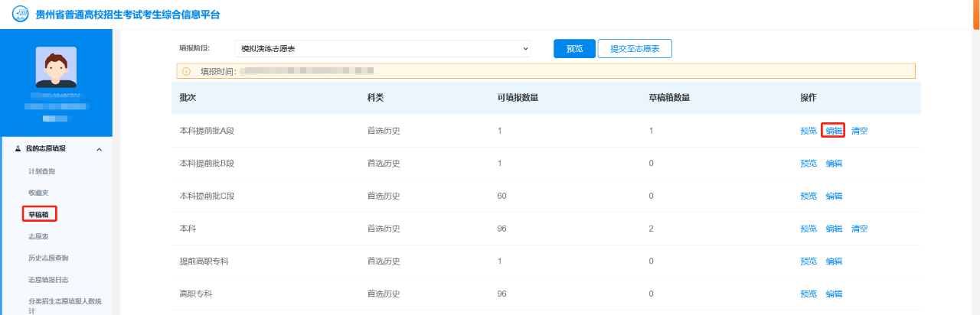Click the platform logo icon in header
Viewport: 980px width, 315px height.
pyautogui.click(x=20, y=14)
